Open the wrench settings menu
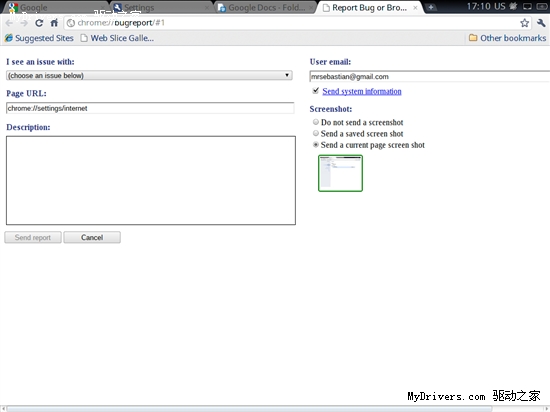Screen dimensions: 550x412 point(541,23)
